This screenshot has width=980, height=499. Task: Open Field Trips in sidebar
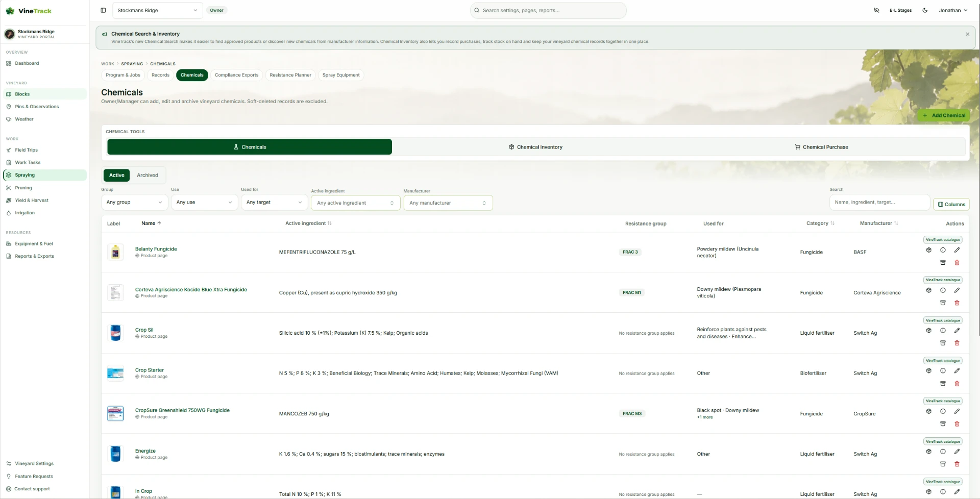[x=45, y=150]
